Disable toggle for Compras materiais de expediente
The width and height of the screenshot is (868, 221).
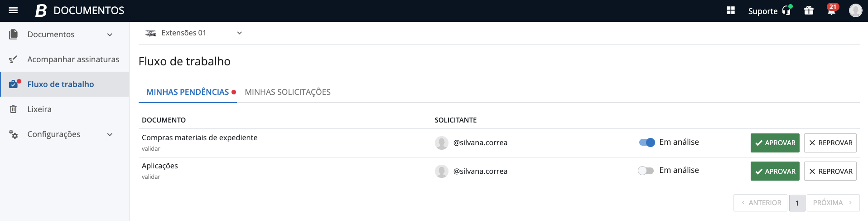646,142
